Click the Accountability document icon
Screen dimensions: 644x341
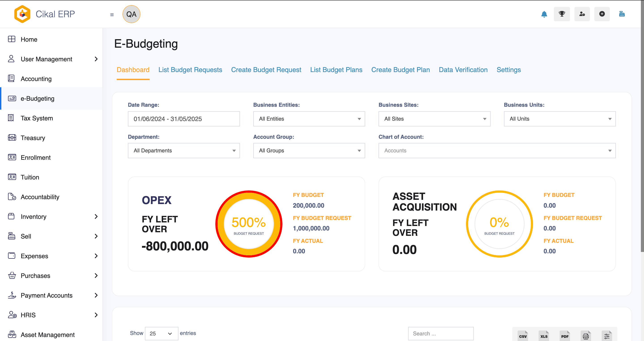pos(12,197)
